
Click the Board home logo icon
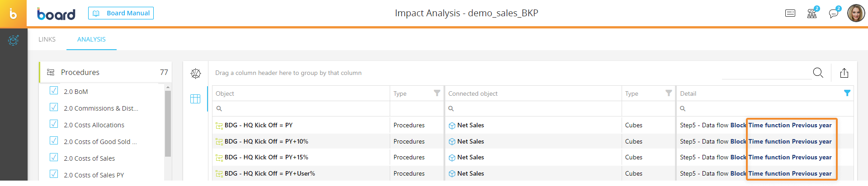[14, 14]
